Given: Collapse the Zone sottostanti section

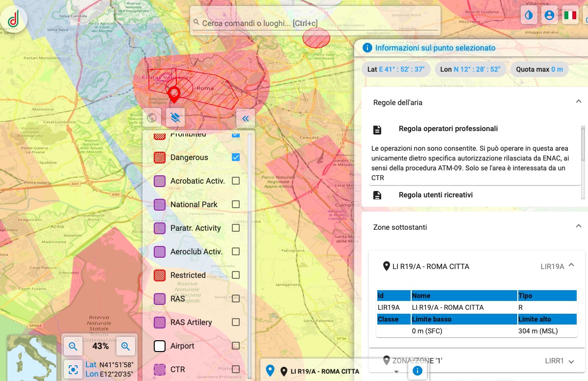Looking at the screenshot, I should pyautogui.click(x=578, y=226).
